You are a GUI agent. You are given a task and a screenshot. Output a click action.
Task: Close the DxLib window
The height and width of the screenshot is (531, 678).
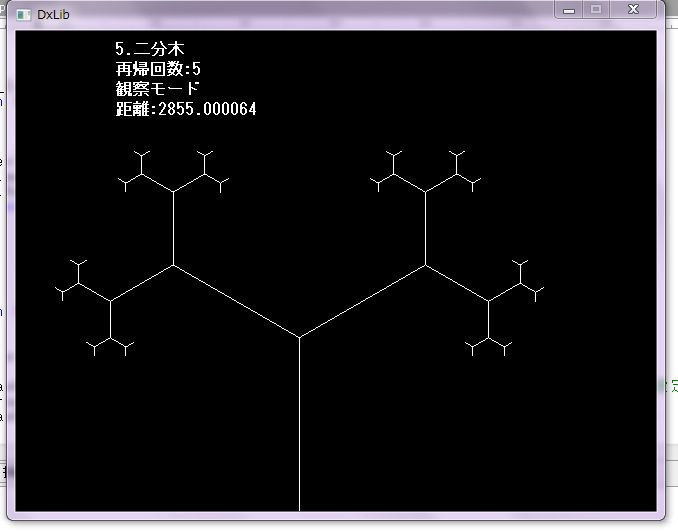[x=633, y=9]
